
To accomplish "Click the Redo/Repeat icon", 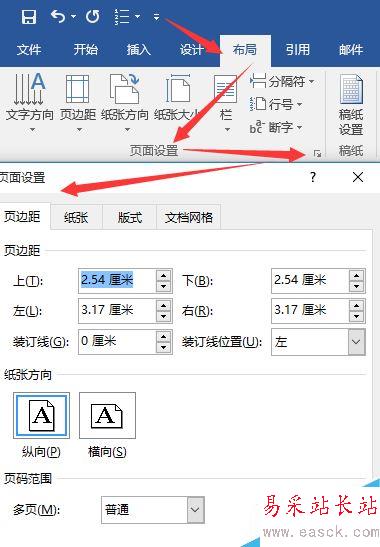I will click(92, 16).
